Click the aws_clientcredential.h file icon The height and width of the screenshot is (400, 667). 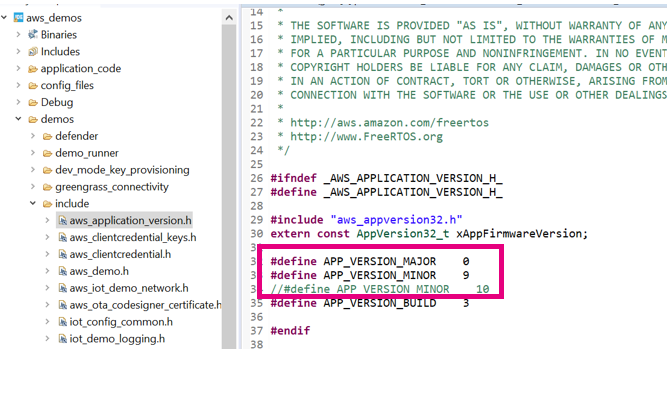coord(63,254)
